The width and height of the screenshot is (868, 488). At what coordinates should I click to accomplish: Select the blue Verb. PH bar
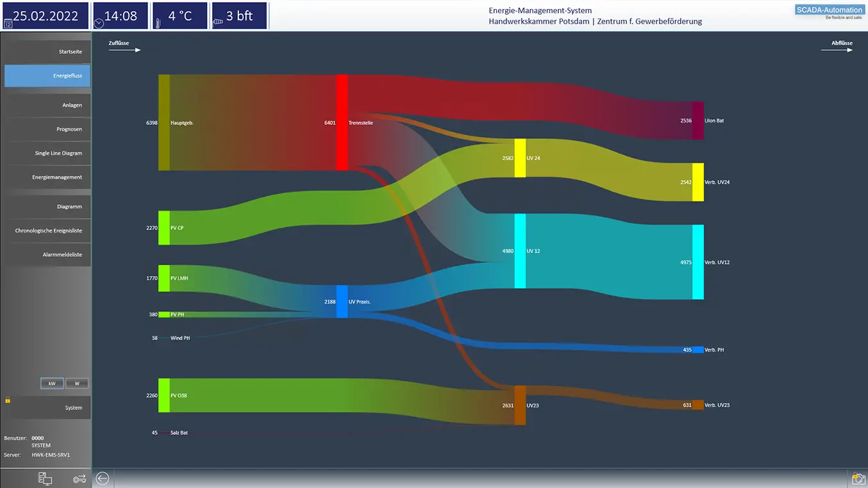point(698,350)
